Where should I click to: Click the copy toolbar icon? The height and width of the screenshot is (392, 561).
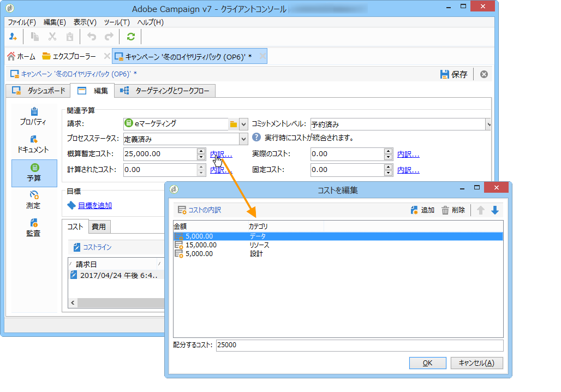click(x=35, y=37)
